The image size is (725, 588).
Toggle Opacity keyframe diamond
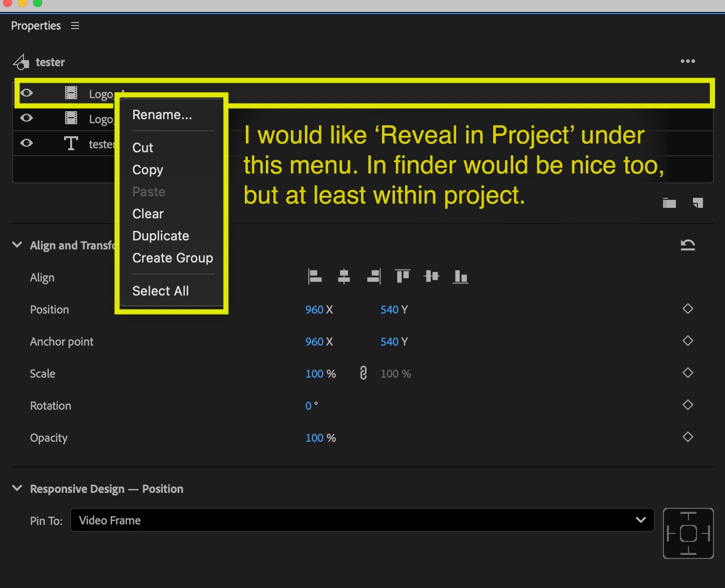(688, 437)
